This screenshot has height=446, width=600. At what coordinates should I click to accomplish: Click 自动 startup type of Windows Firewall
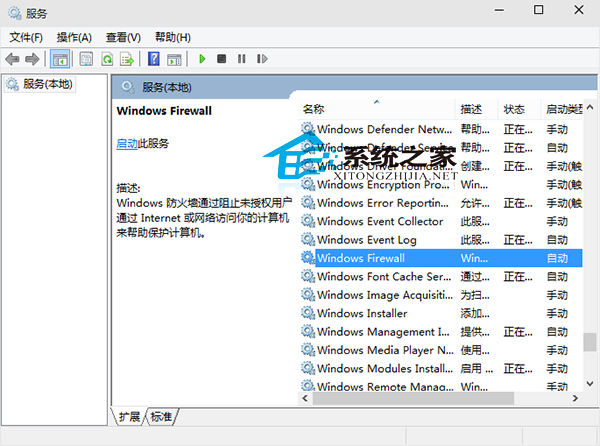coord(557,258)
